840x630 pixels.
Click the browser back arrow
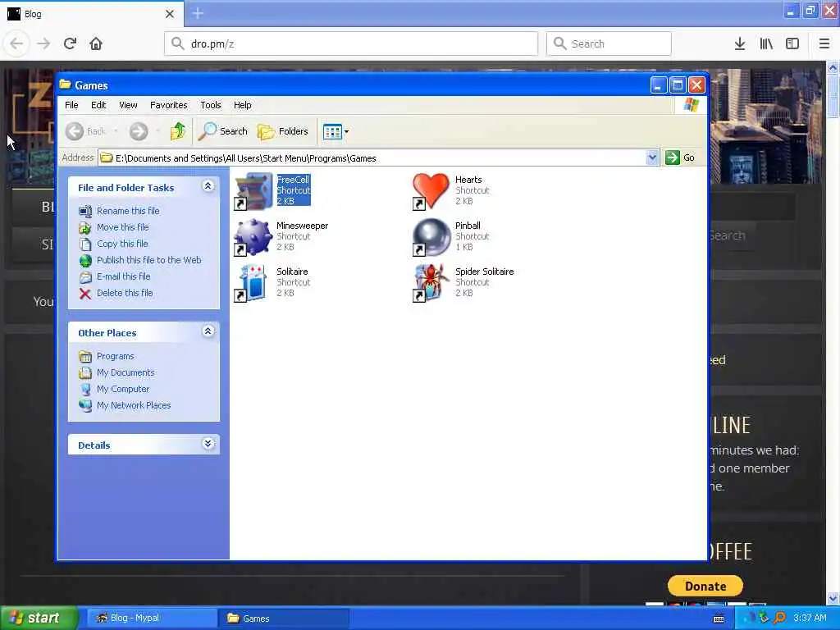coord(16,43)
